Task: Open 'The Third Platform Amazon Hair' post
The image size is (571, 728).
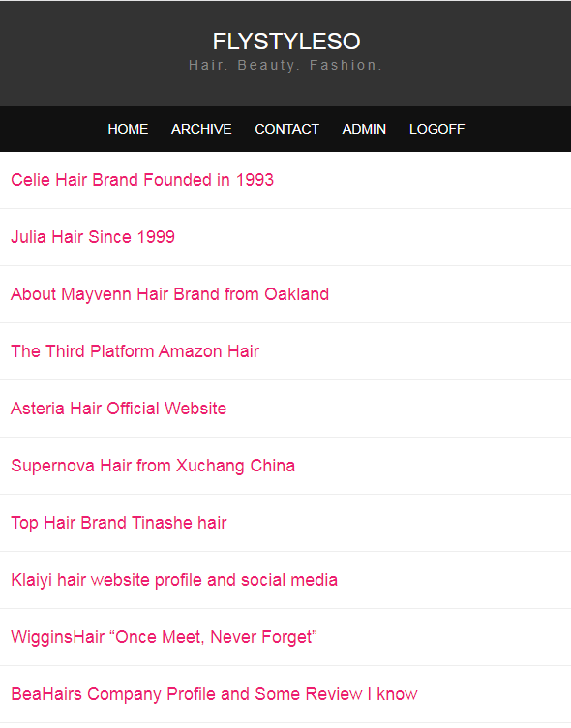Action: [x=135, y=351]
